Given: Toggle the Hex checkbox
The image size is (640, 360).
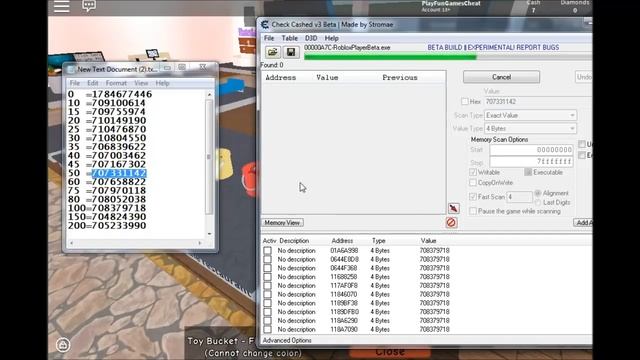Looking at the screenshot, I should (464, 101).
